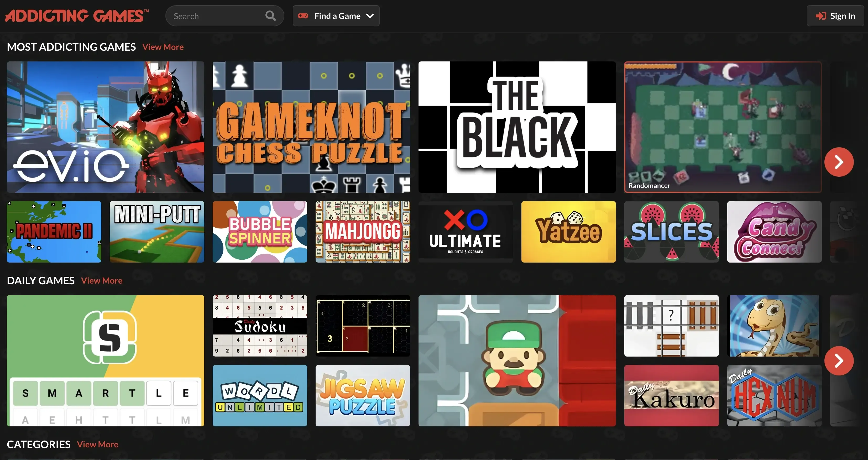Viewport: 868px width, 460px height.
Task: Open the SMARTLE word game tile
Action: pos(106,360)
